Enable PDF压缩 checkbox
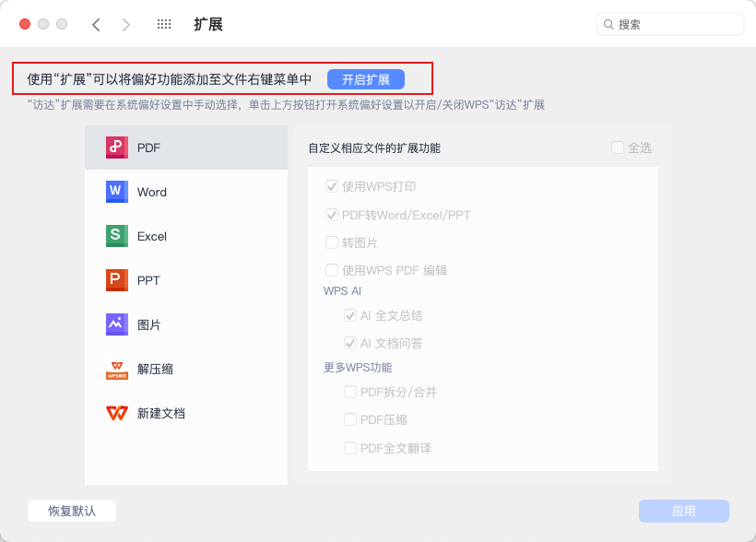Image resolution: width=756 pixels, height=542 pixels. pos(350,419)
